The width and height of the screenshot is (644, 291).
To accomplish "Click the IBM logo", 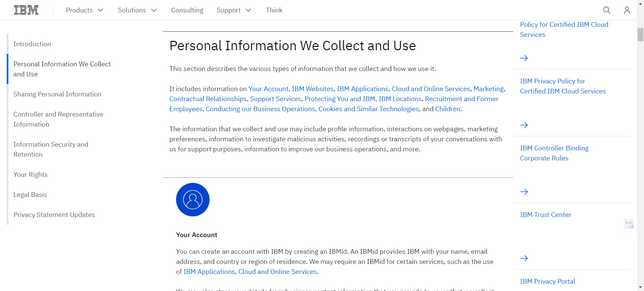I will pyautogui.click(x=26, y=10).
